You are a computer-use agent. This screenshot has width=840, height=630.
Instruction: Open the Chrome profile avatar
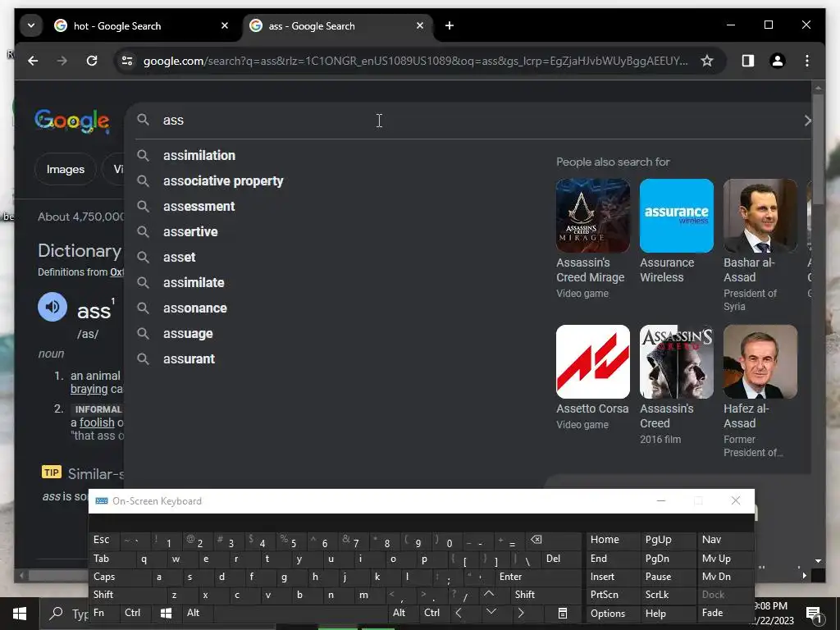tap(778, 61)
